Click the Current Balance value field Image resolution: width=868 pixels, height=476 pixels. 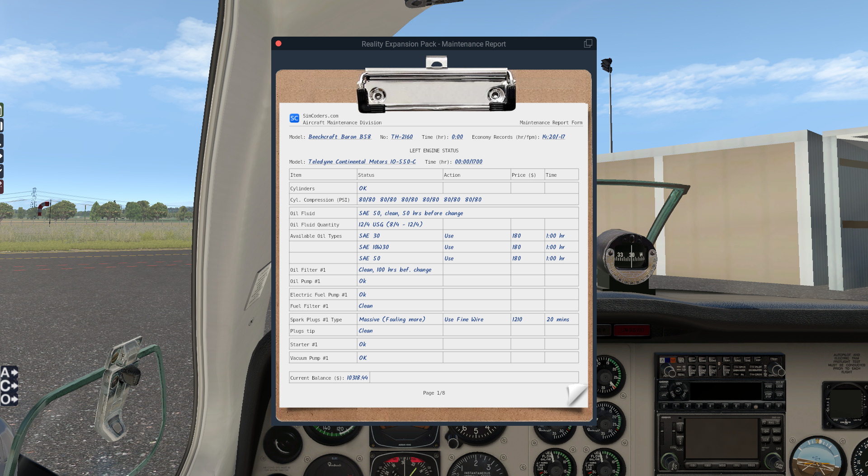(x=357, y=378)
